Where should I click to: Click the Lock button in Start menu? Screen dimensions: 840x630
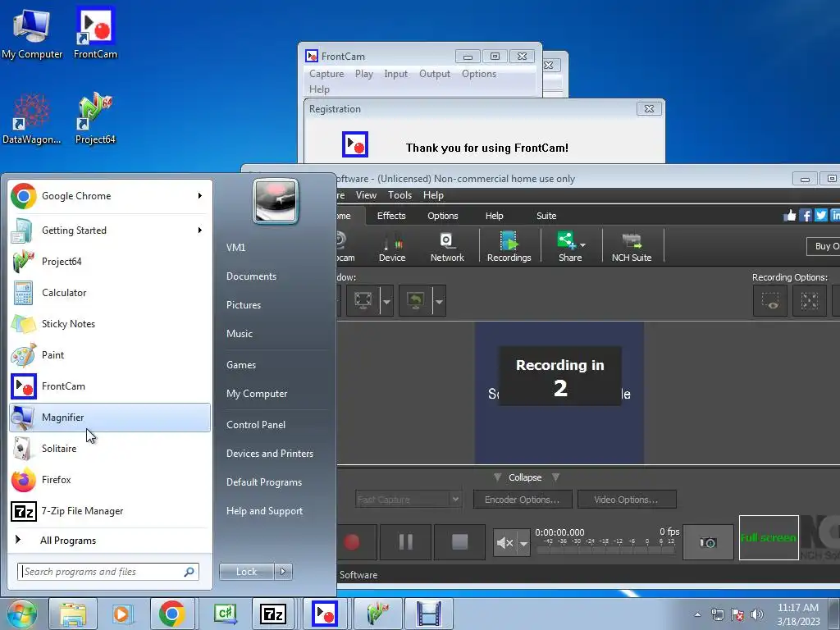pyautogui.click(x=246, y=572)
